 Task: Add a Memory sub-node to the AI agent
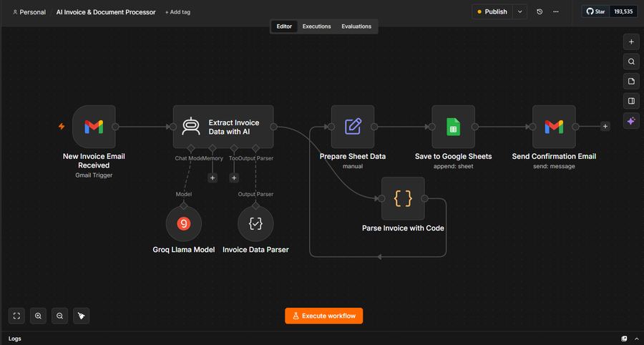coord(213,178)
